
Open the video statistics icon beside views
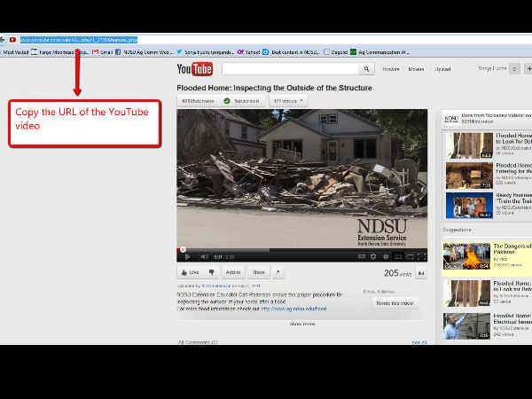421,273
